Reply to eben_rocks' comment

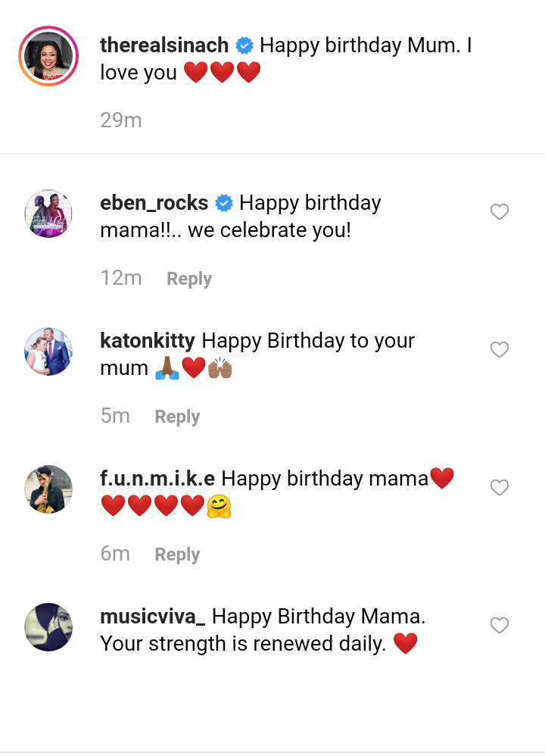pos(189,279)
